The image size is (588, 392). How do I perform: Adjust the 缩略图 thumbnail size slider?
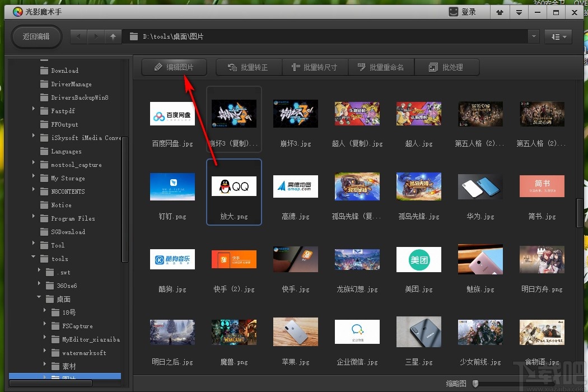pyautogui.click(x=475, y=384)
